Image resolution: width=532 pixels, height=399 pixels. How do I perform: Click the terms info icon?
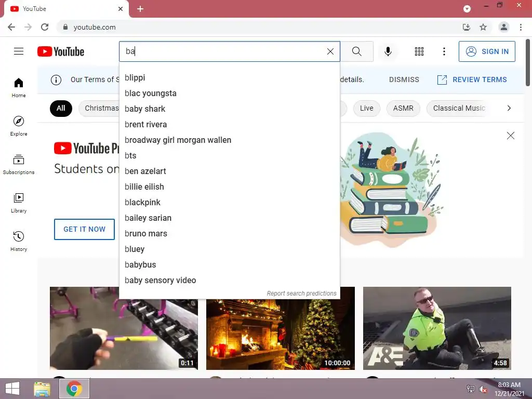tap(56, 79)
